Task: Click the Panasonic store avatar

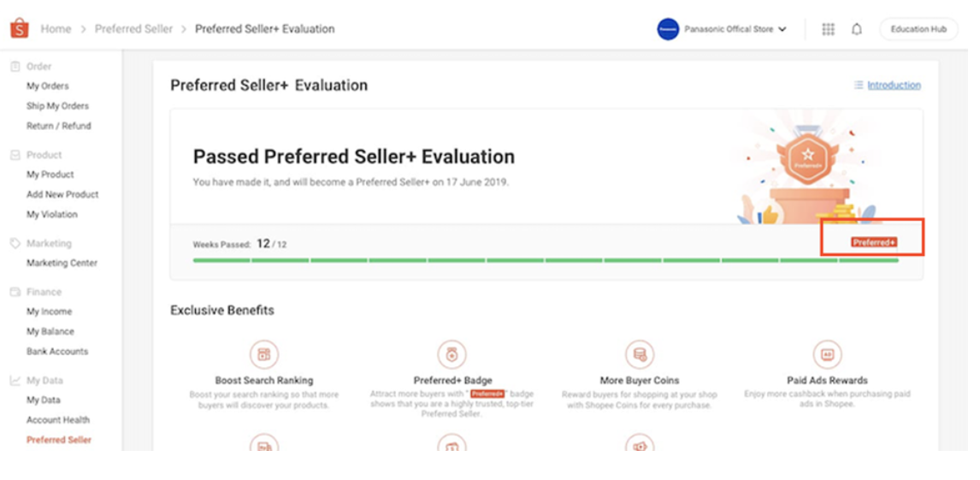Action: pyautogui.click(x=668, y=29)
